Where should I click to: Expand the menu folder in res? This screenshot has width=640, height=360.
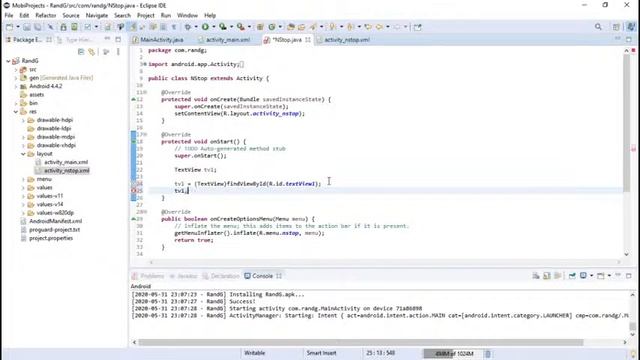click(x=23, y=179)
